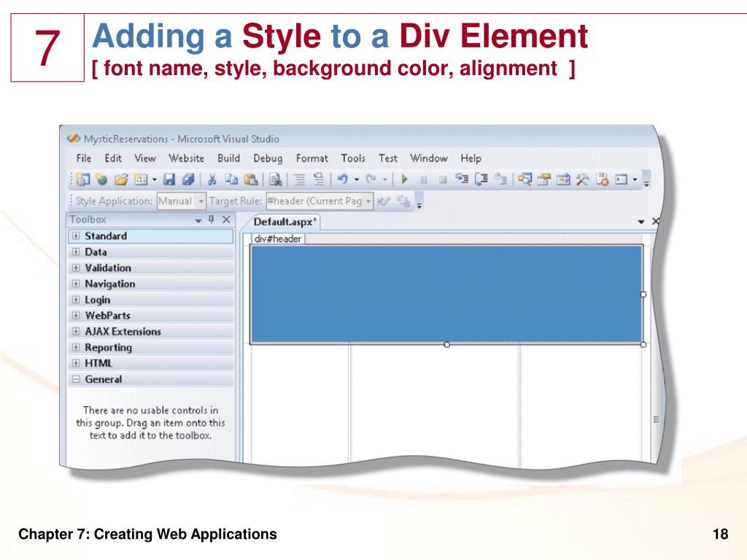
Task: Click the Reuse Existing Style icon
Action: pos(384,201)
